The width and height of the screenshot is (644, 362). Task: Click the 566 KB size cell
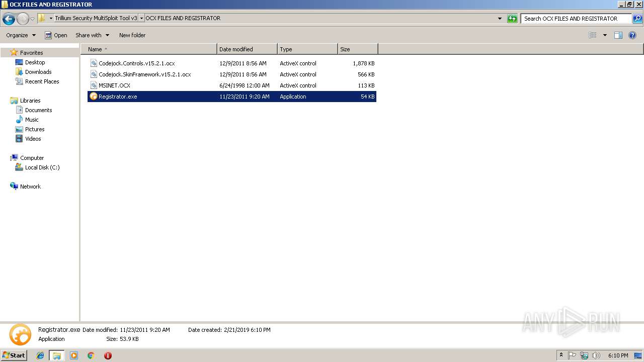[366, 74]
